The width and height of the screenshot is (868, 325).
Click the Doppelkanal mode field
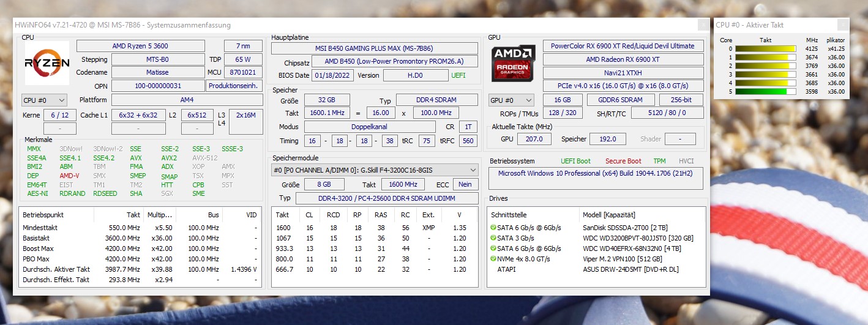[371, 127]
